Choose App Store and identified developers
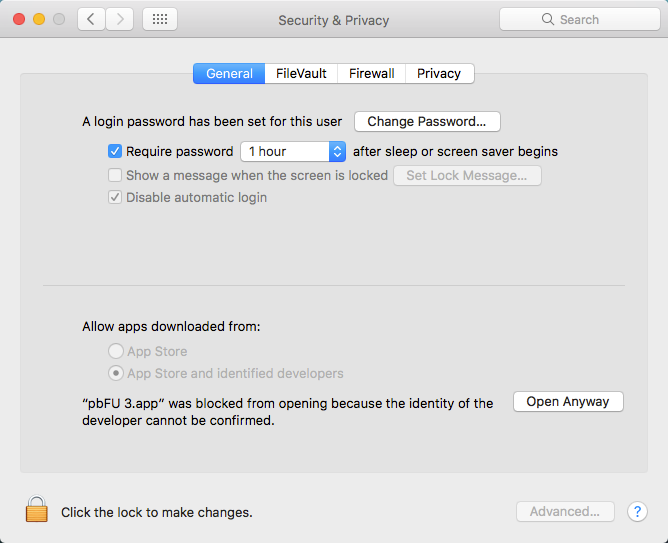Viewport: 668px width, 543px height. [x=116, y=373]
